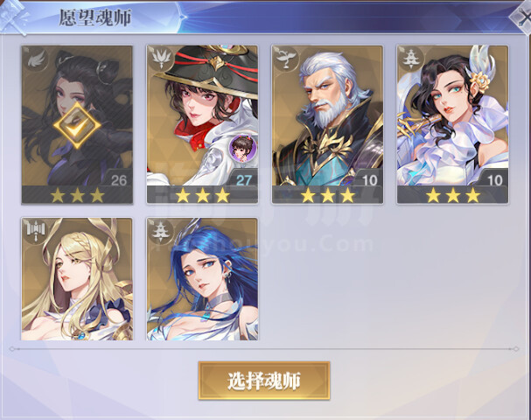The height and width of the screenshot is (420, 531).
Task: Click the three-star rating under bearded man card
Action: point(328,196)
